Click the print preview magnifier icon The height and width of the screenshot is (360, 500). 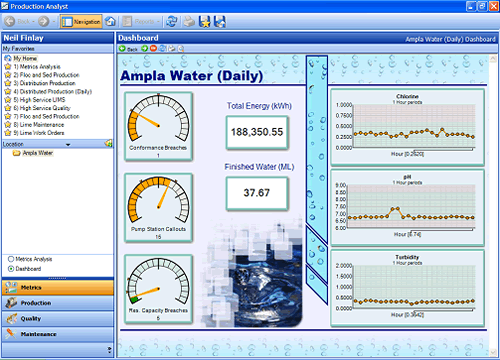click(181, 49)
